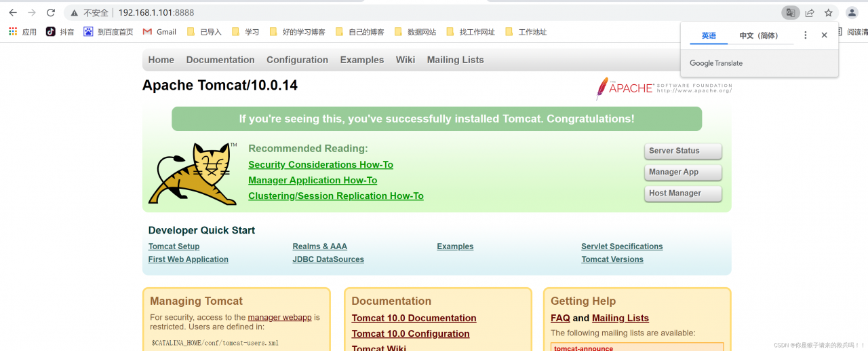Open Security Considerations How-To link
This screenshot has width=868, height=351.
pyautogui.click(x=321, y=164)
